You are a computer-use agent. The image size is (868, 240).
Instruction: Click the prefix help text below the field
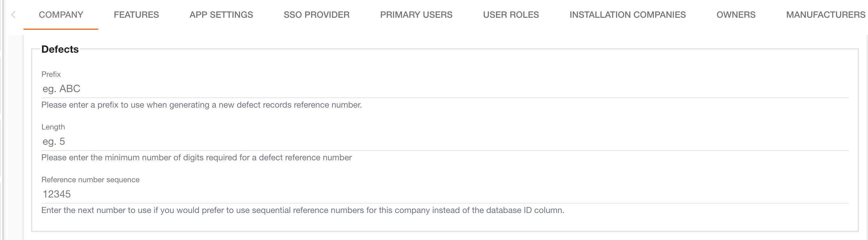click(201, 105)
